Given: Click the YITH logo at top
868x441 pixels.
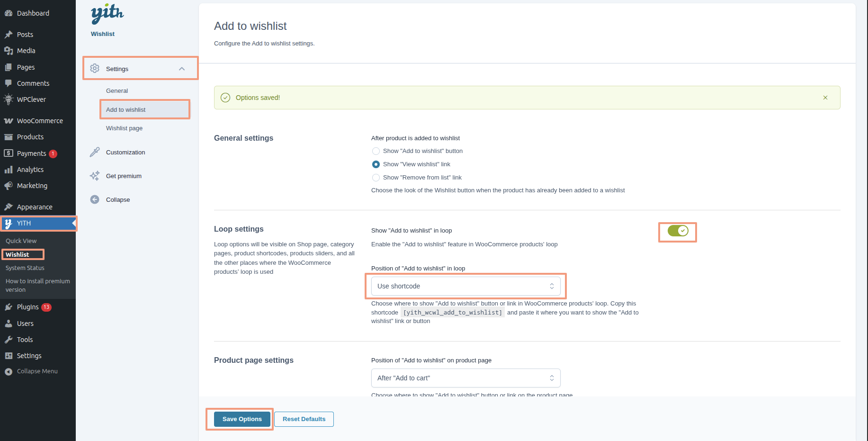Looking at the screenshot, I should pyautogui.click(x=107, y=14).
